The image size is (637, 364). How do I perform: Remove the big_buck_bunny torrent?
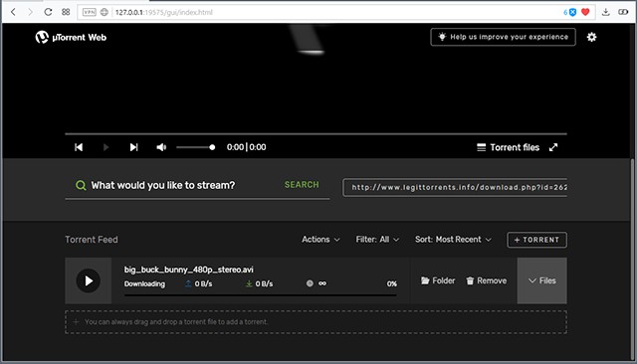487,280
